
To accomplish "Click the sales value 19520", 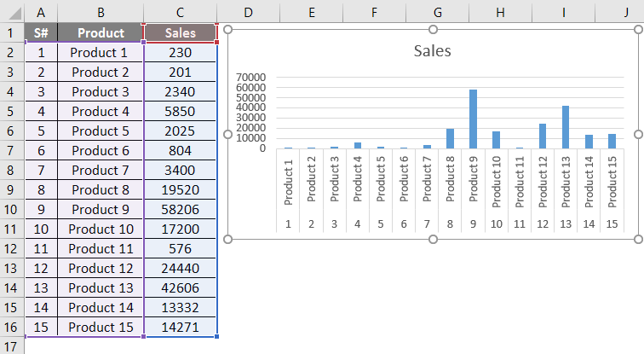I will [180, 190].
